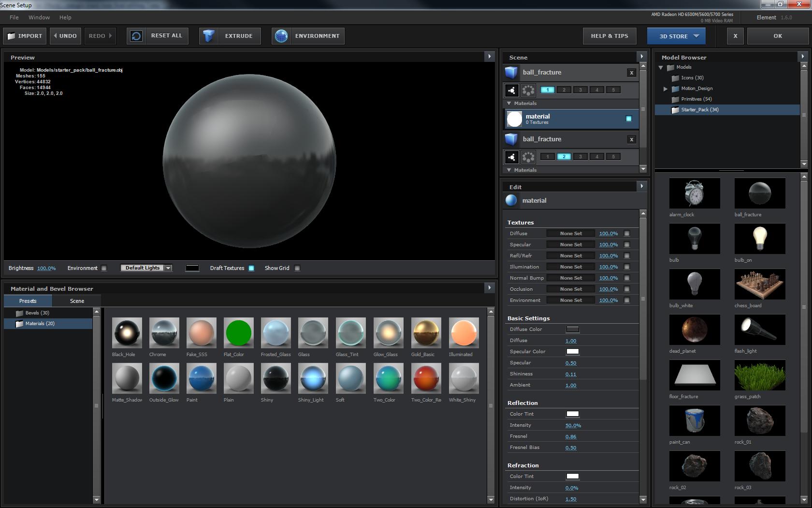Collapse the Models tree root
This screenshot has width=812, height=508.
(661, 67)
